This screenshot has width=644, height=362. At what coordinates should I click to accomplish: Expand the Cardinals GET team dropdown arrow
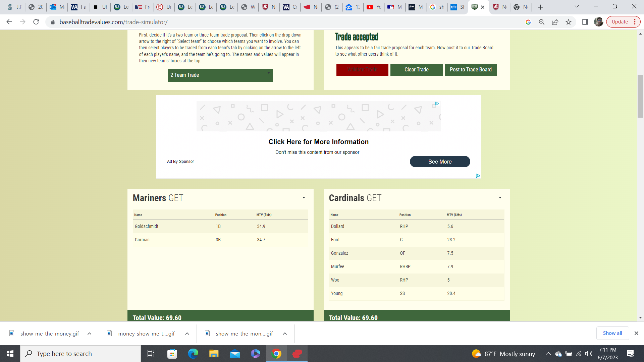pos(500,198)
